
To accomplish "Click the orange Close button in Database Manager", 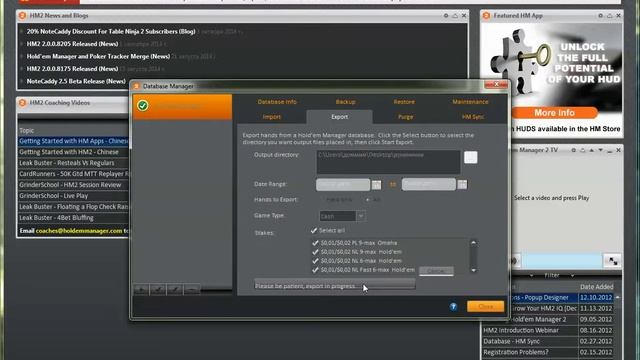I will pos(485,307).
